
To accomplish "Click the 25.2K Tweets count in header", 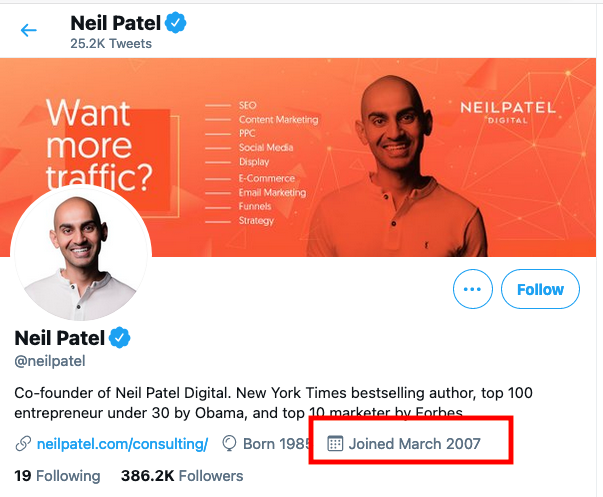I will point(111,43).
